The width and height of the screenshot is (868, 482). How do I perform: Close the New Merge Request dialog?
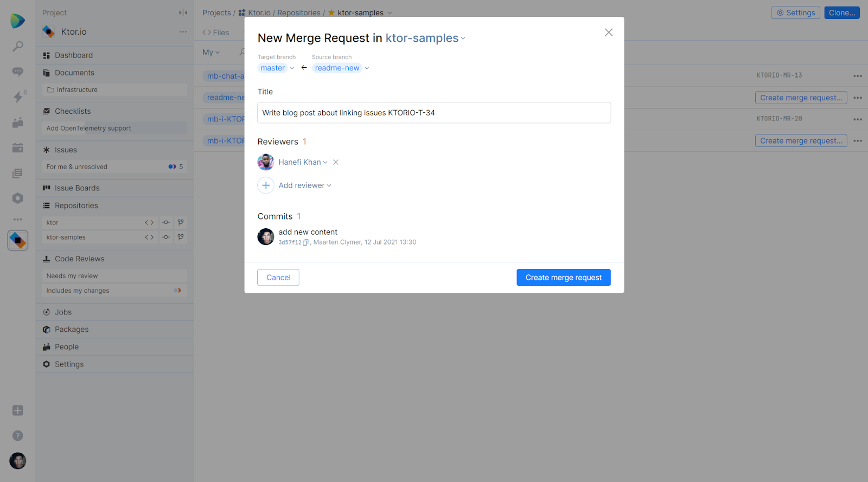click(609, 33)
